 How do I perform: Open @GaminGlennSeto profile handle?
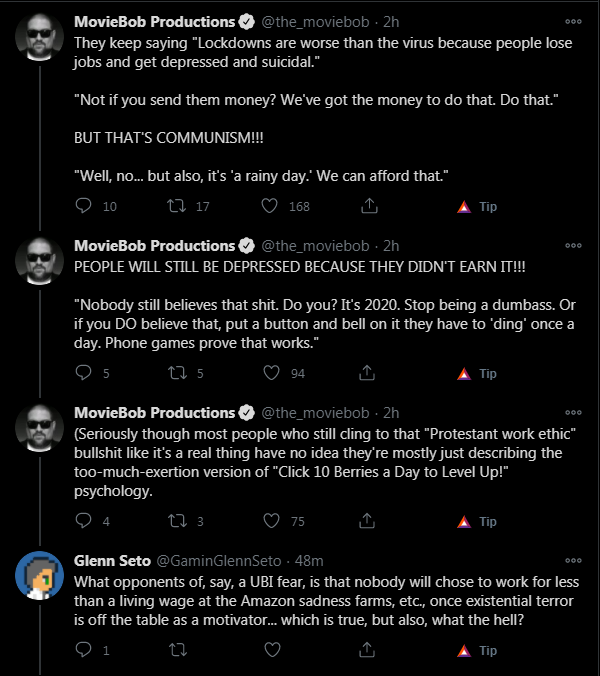pos(219,561)
